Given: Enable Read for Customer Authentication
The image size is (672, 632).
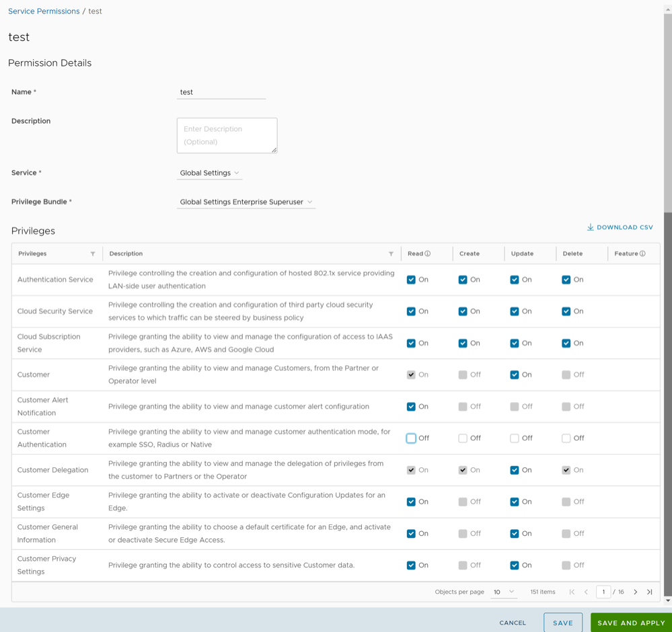Looking at the screenshot, I should point(411,438).
